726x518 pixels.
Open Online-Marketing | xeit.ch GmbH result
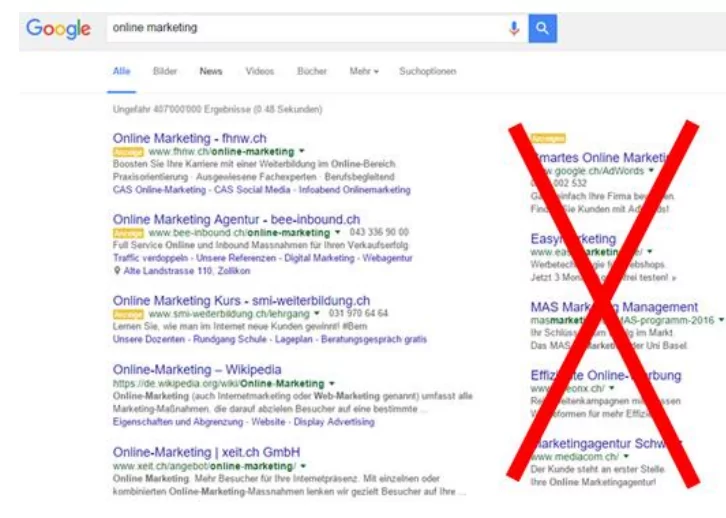click(207, 452)
